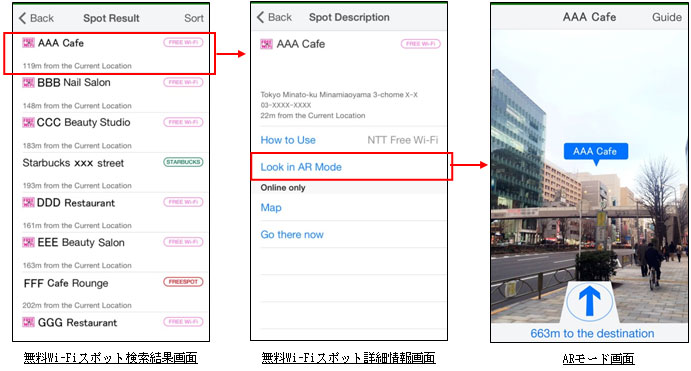Click the Free Wi-Fi icon beside BBB Nail Salon
Image resolution: width=691 pixels, height=371 pixels.
[x=28, y=82]
